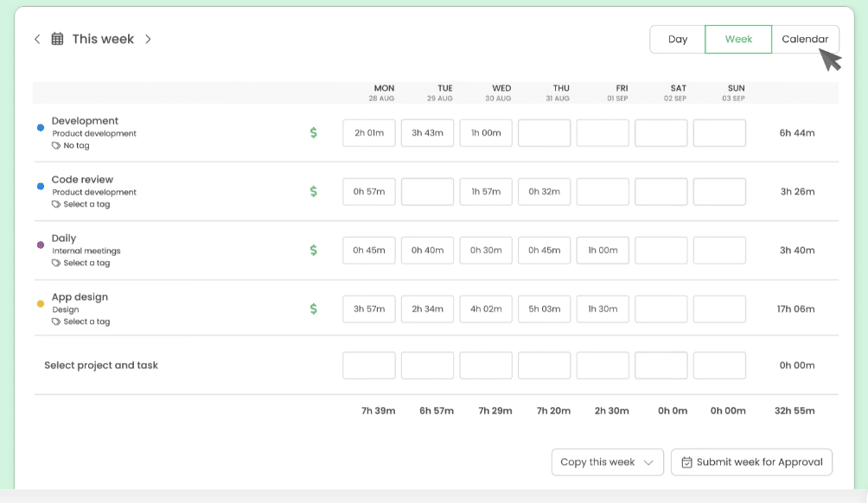Click Development task name
This screenshot has width=868, height=503.
pos(85,121)
